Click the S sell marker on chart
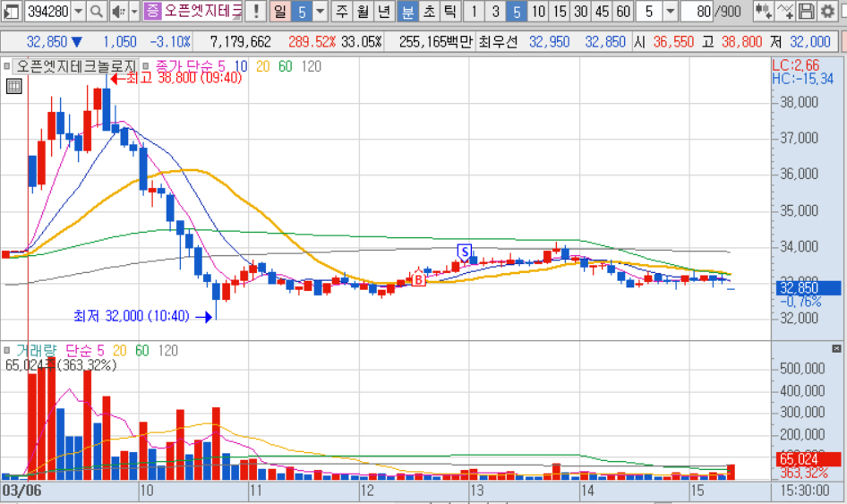This screenshot has height=504, width=847. tap(465, 252)
